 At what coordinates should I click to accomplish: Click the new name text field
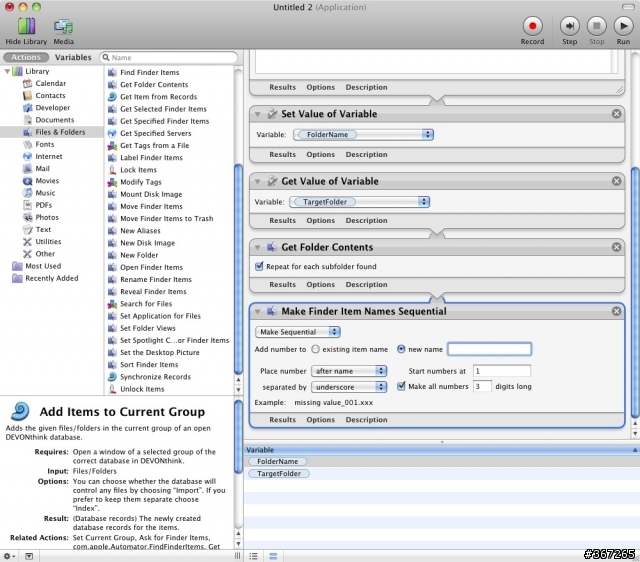pos(489,349)
